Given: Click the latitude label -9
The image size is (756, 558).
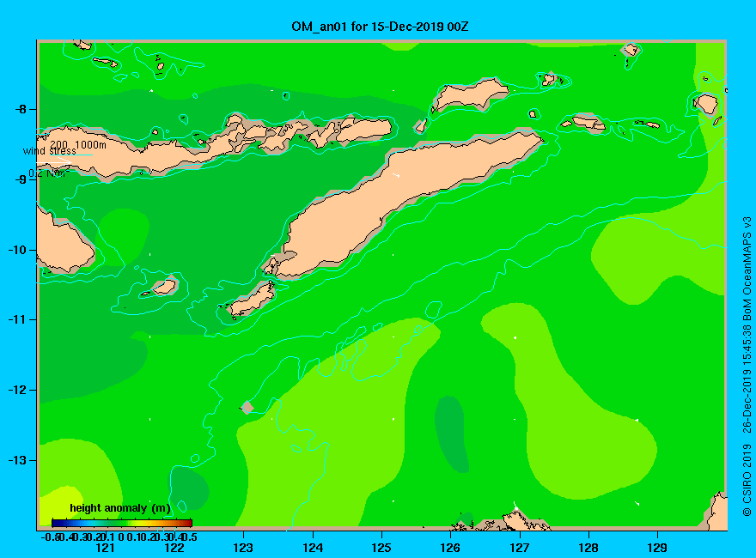Looking at the screenshot, I should tap(21, 179).
